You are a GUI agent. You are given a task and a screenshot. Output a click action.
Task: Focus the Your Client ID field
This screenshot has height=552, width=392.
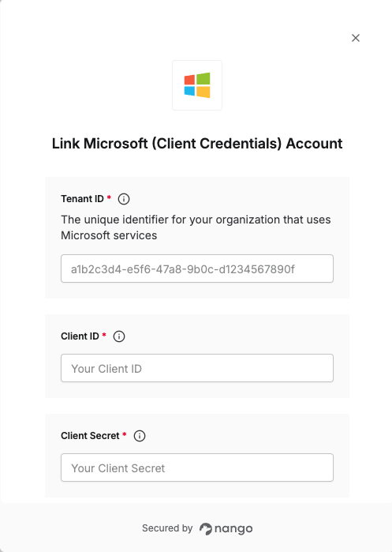(x=197, y=368)
